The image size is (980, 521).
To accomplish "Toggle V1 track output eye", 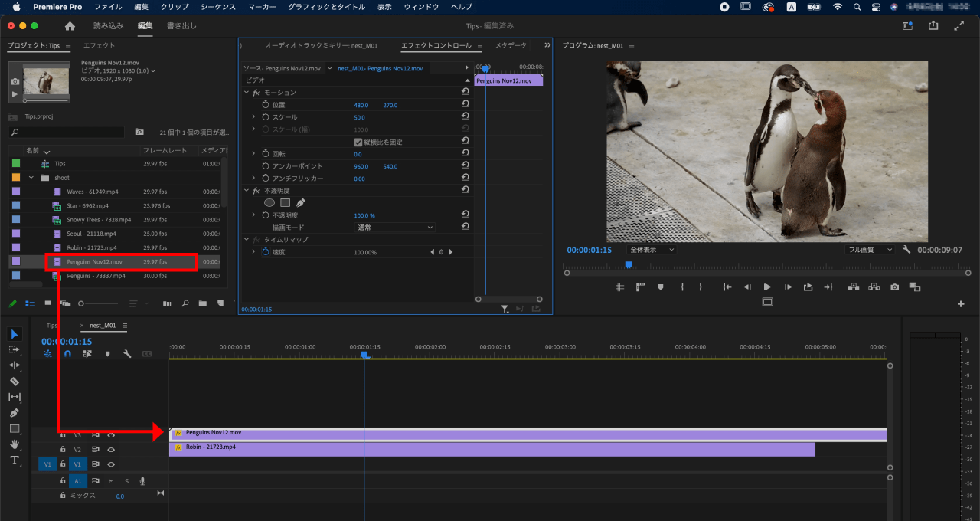I will tap(111, 464).
